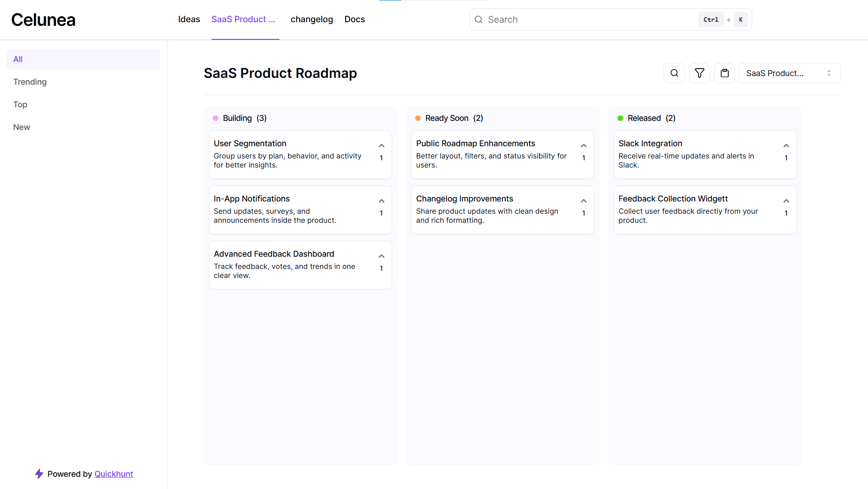Upvote the In-App Notifications card

click(x=381, y=201)
